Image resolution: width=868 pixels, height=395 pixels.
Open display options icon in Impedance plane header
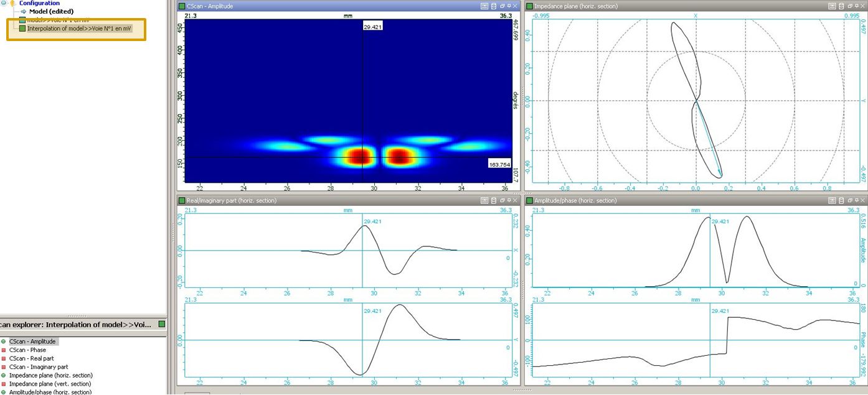click(x=831, y=6)
